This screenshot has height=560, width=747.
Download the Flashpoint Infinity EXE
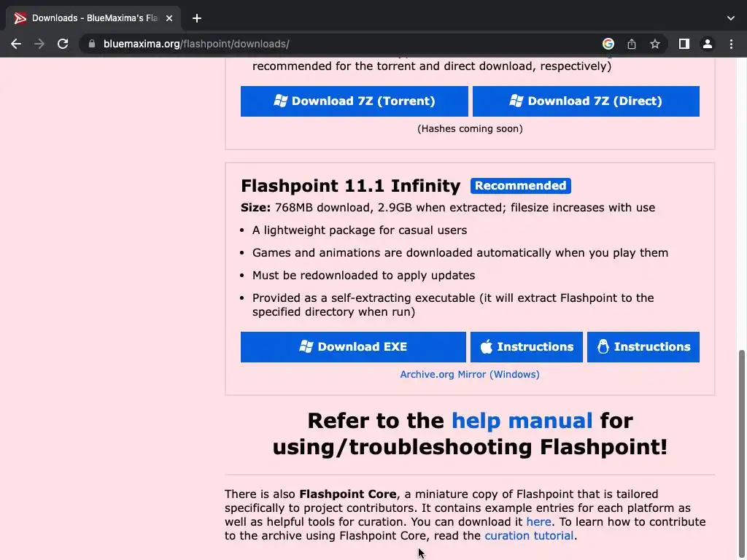pyautogui.click(x=353, y=346)
